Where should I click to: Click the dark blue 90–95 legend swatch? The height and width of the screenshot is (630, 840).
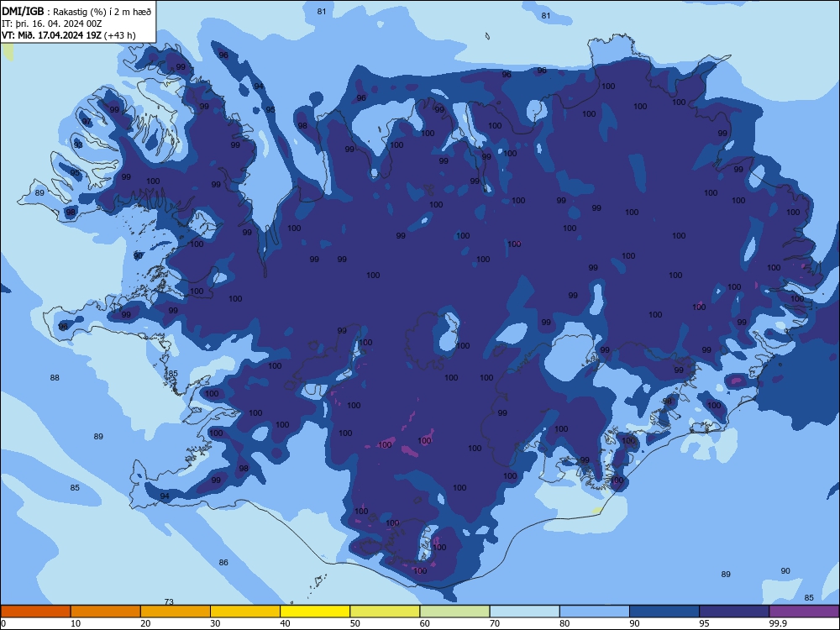pyautogui.click(x=664, y=612)
